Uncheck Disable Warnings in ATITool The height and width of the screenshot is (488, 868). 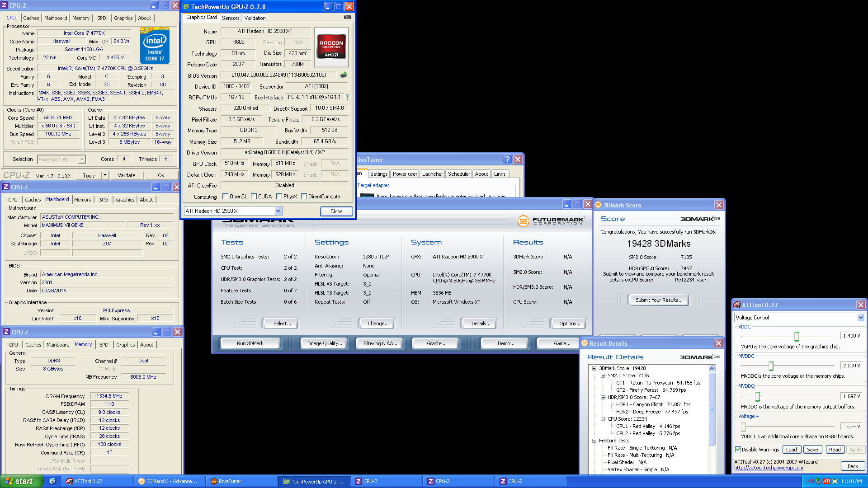point(738,450)
